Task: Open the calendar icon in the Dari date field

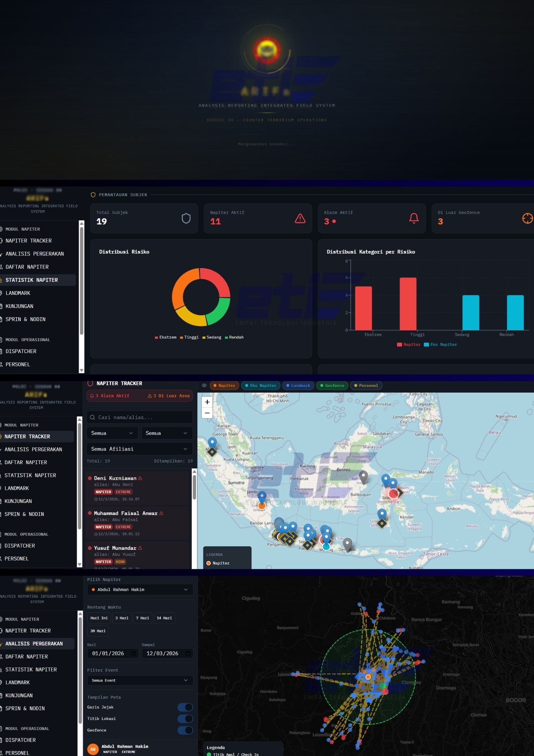Action: point(134,653)
